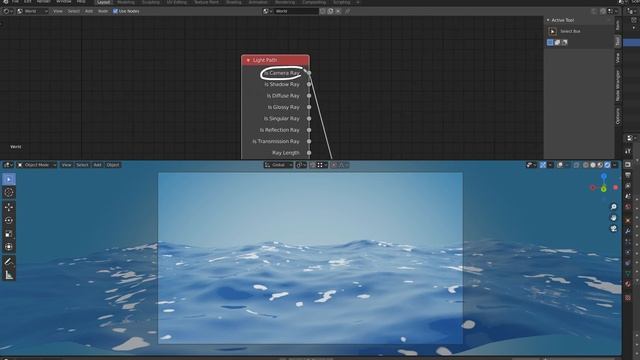
Task: Select the 3D Cursor tool
Action: click(9, 193)
